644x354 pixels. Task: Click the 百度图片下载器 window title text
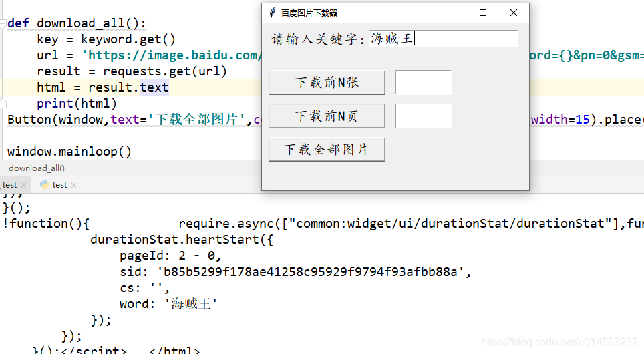click(x=309, y=13)
